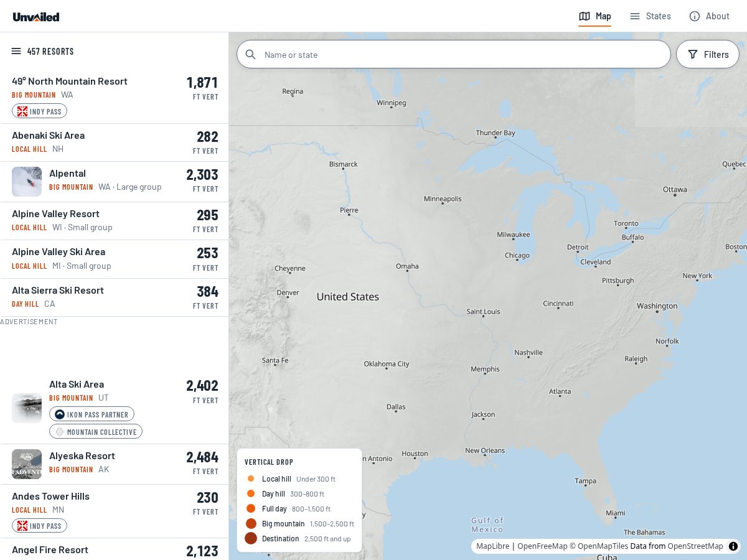This screenshot has width=747, height=560.
Task: Click the Chicago label on the map
Action: click(x=517, y=255)
